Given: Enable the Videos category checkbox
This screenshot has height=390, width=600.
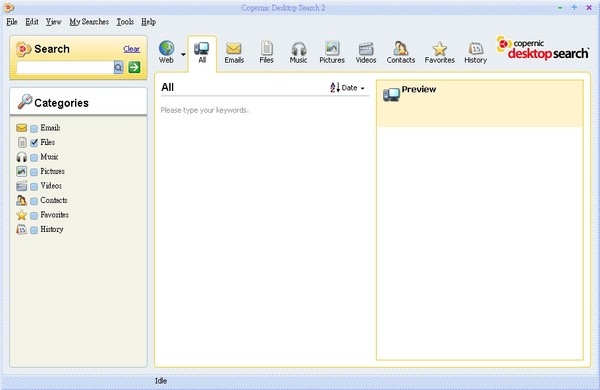Looking at the screenshot, I should [34, 186].
